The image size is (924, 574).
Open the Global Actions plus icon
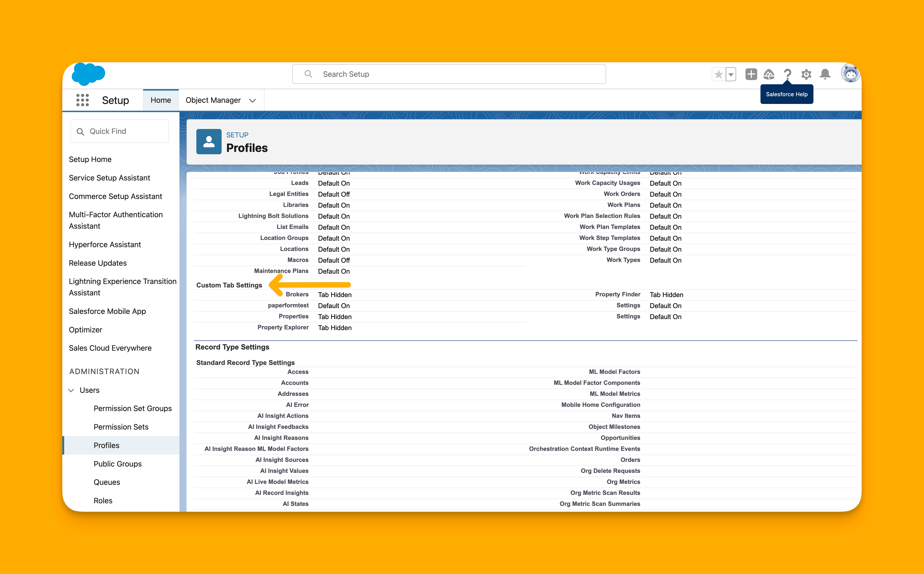(x=751, y=74)
